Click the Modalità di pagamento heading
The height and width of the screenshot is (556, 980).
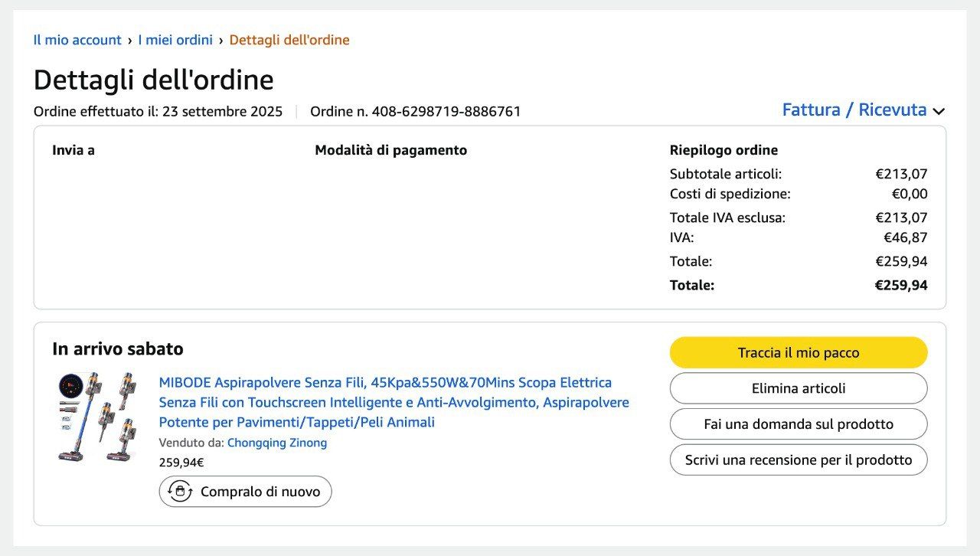tap(390, 150)
